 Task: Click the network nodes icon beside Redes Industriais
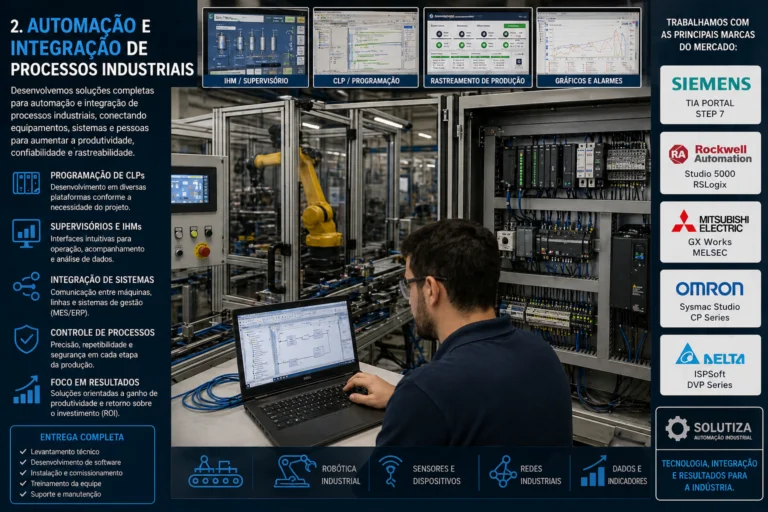[x=503, y=471]
